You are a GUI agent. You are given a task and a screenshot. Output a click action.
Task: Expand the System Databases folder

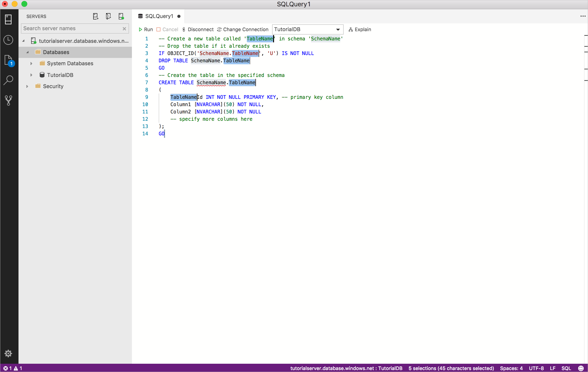[x=31, y=64]
